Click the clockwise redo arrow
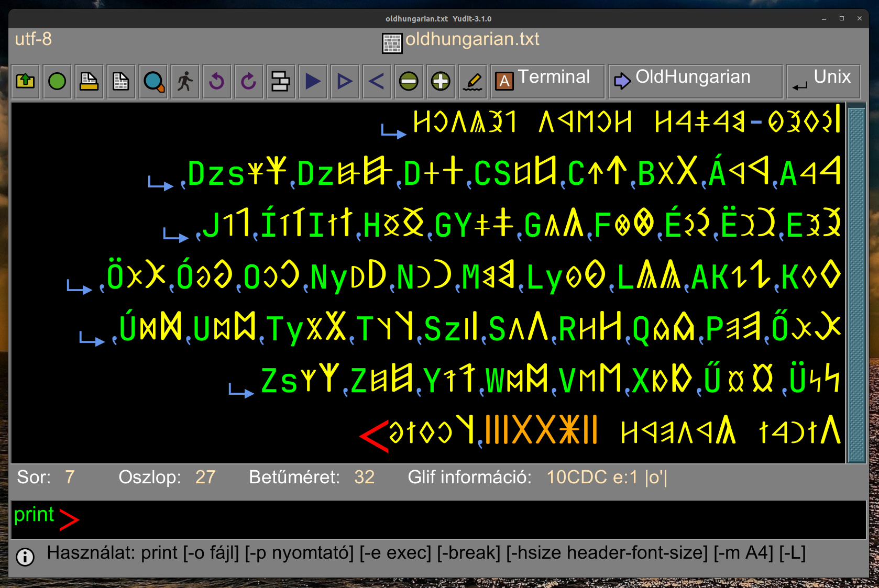Screen dimensions: 879x588 [x=249, y=82]
